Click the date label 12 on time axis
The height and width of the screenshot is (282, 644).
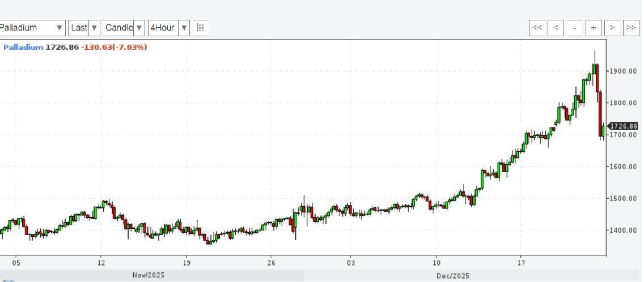tap(101, 263)
